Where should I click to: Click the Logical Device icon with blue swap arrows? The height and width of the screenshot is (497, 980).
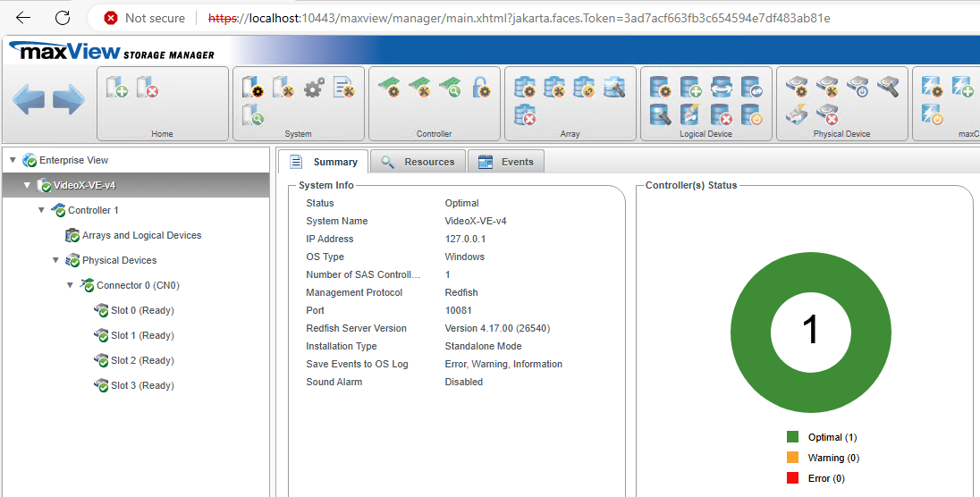click(751, 87)
